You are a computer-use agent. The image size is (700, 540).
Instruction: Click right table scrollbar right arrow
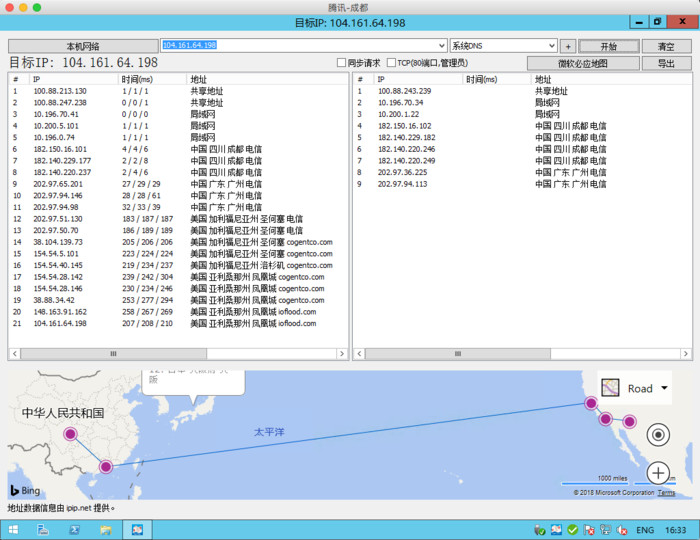pyautogui.click(x=686, y=353)
